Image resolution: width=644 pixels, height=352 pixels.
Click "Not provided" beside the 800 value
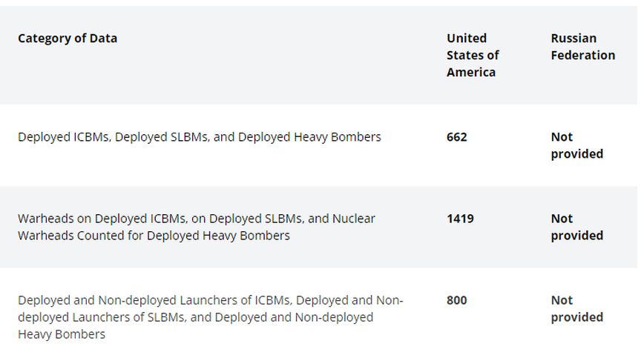coord(576,308)
